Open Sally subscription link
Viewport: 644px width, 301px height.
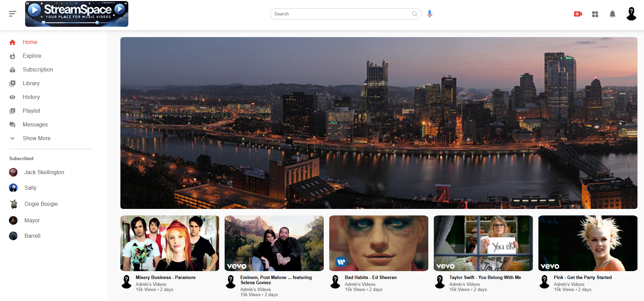tap(30, 188)
